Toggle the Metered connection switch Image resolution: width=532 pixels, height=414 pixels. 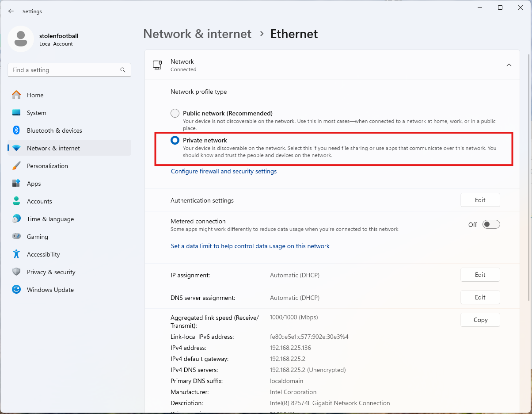point(491,224)
